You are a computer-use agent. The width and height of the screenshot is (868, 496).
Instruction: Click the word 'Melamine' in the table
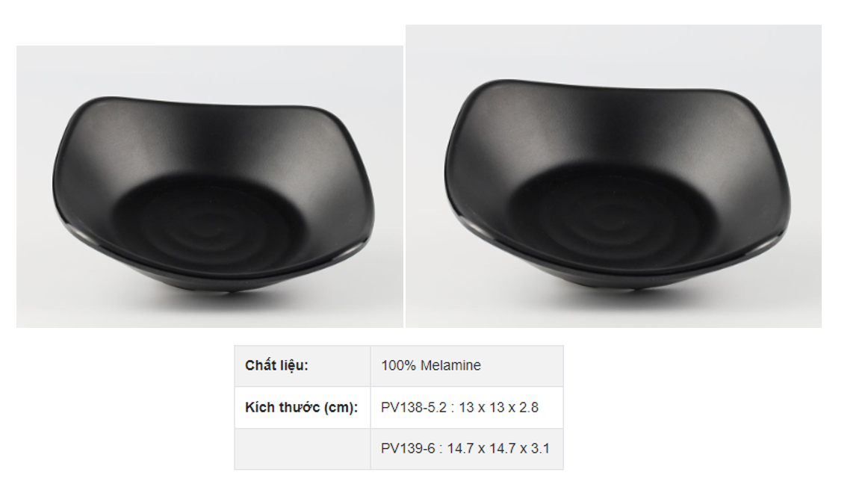point(450,366)
